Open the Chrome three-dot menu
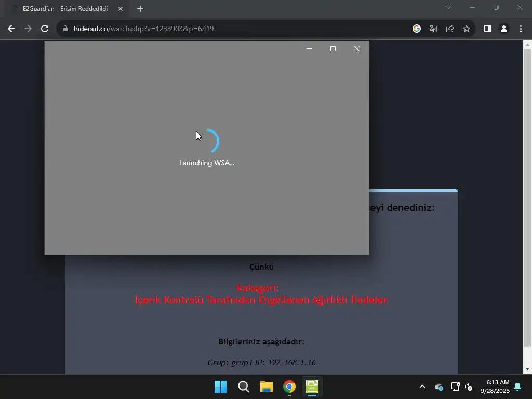This screenshot has width=532, height=399. pos(521,29)
